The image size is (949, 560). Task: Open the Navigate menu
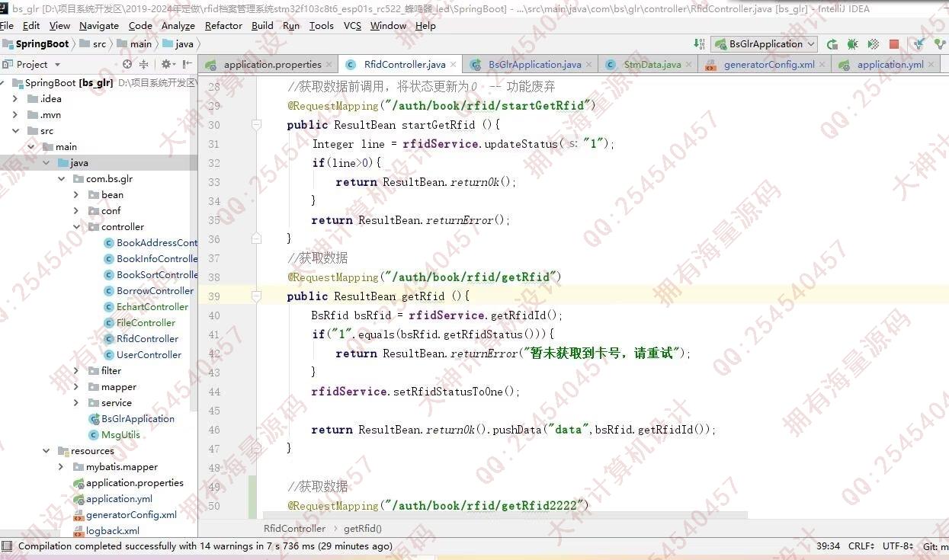pos(99,25)
